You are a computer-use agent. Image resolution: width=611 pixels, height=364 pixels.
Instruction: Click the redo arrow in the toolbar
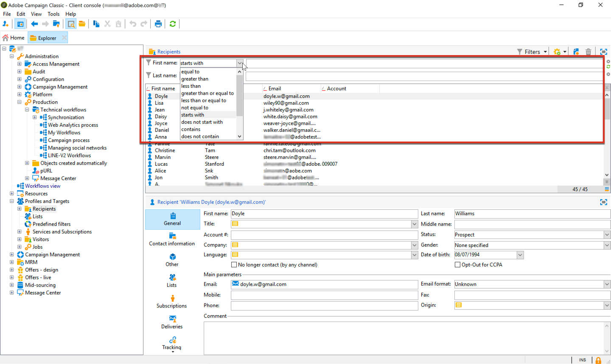click(x=144, y=24)
